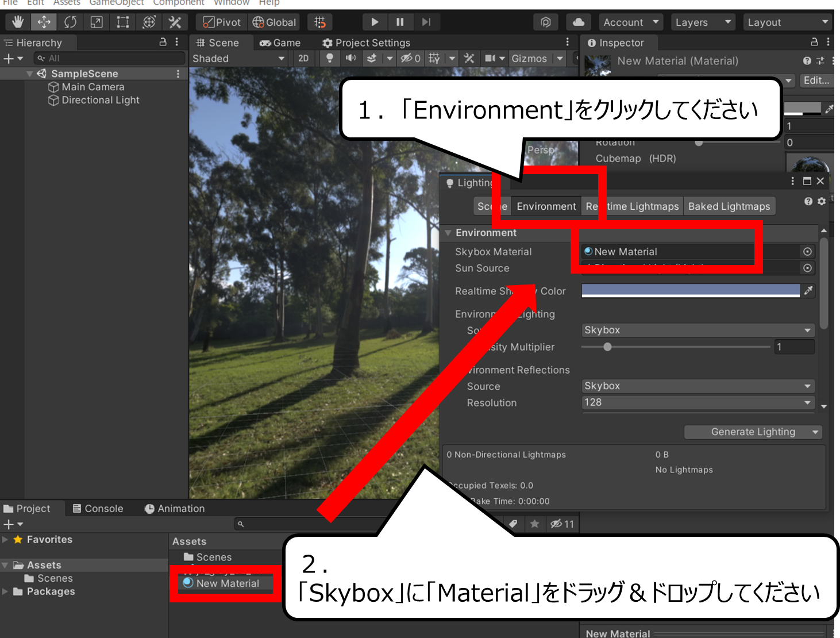
Task: Open the Shaded draw mode dropdown
Action: point(238,59)
